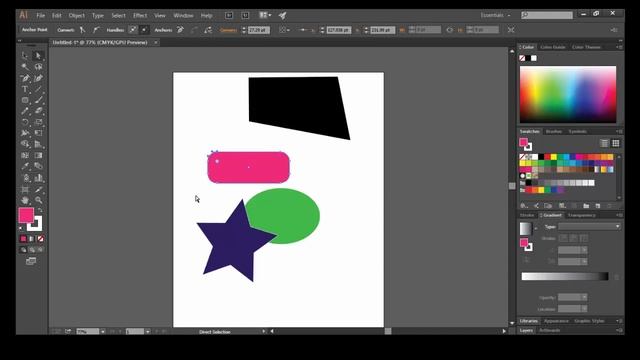Image resolution: width=640 pixels, height=360 pixels.
Task: Open the Swatches panel options menu
Action: pos(620,131)
